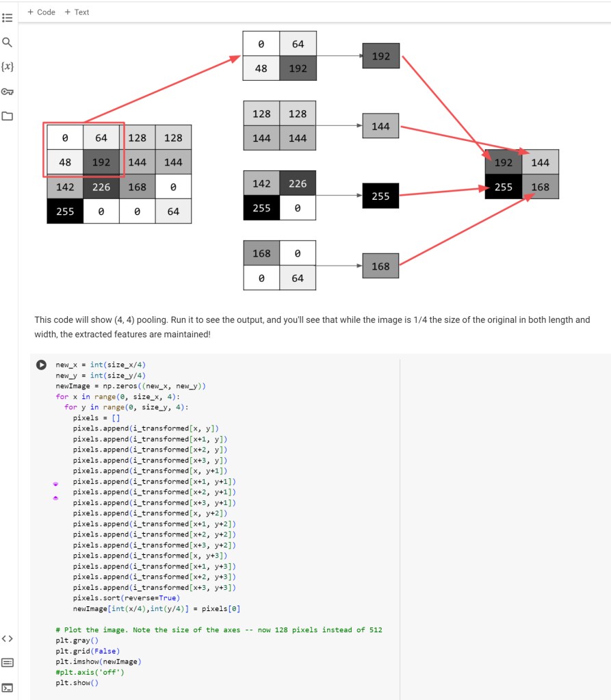Click the black 255 result box in diagram
The width and height of the screenshot is (611, 700).
pos(380,196)
